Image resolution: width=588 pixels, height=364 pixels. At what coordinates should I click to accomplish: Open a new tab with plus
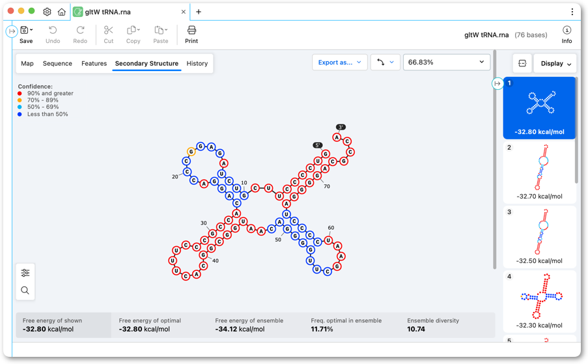pyautogui.click(x=199, y=12)
